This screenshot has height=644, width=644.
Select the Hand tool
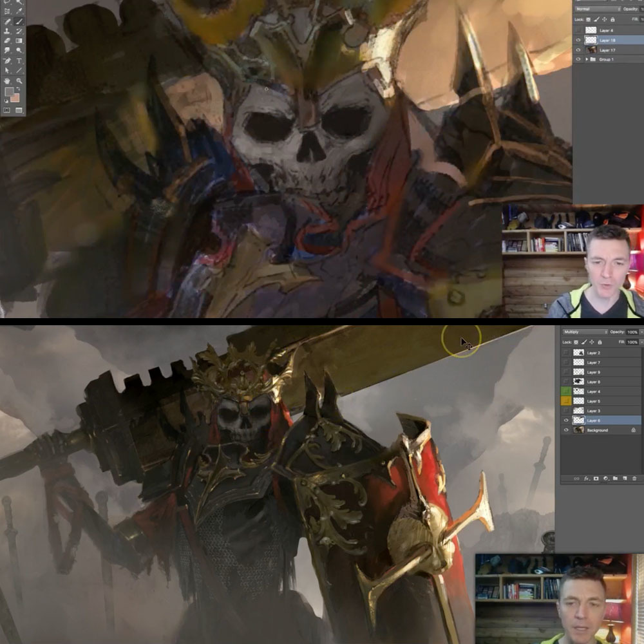(x=7, y=81)
